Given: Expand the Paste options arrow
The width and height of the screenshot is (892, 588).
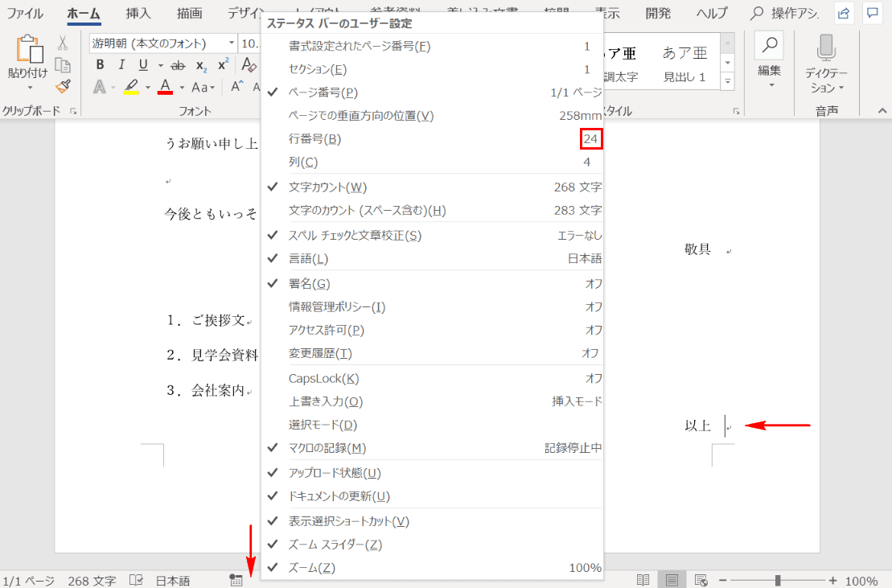Looking at the screenshot, I should click(x=29, y=88).
